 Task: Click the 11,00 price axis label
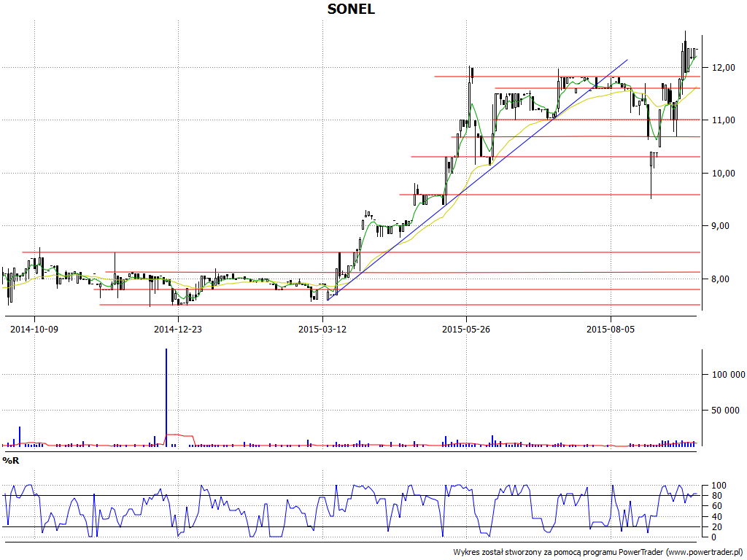(x=723, y=120)
